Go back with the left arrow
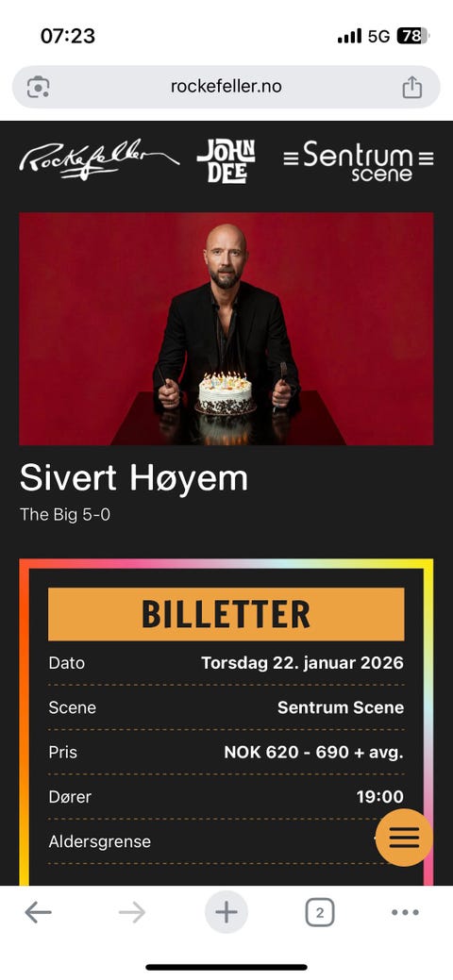The width and height of the screenshot is (453, 980). coord(38,912)
